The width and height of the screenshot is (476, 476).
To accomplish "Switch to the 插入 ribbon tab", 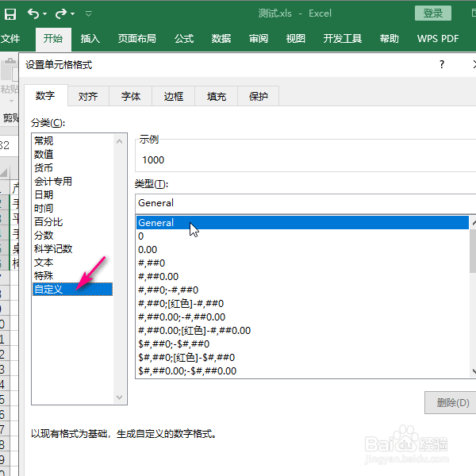I will [90, 39].
